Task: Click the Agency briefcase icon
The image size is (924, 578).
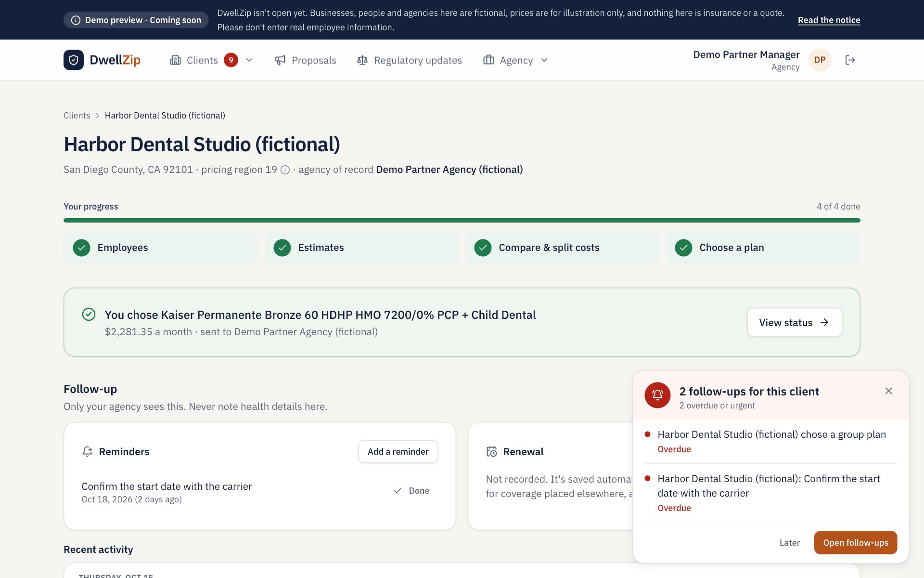Action: point(488,60)
